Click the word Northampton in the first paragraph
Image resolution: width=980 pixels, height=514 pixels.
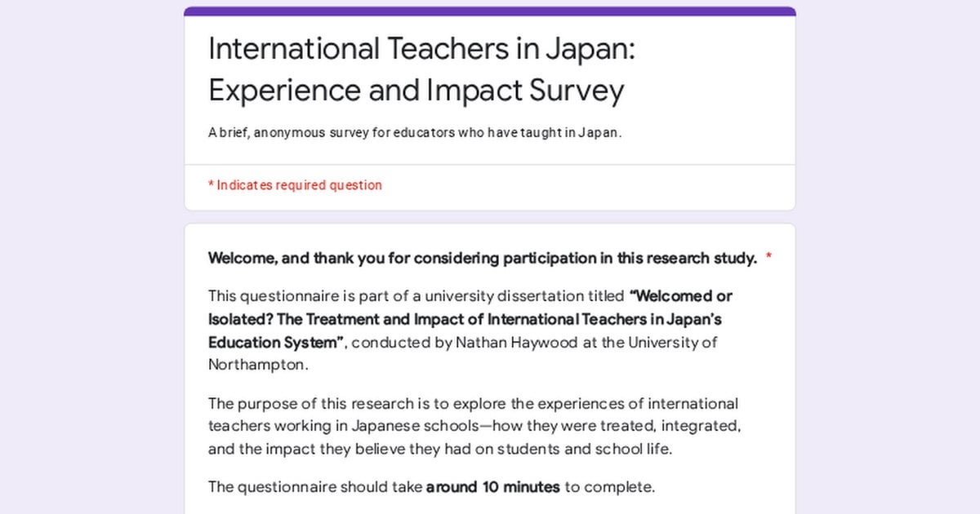pos(257,365)
